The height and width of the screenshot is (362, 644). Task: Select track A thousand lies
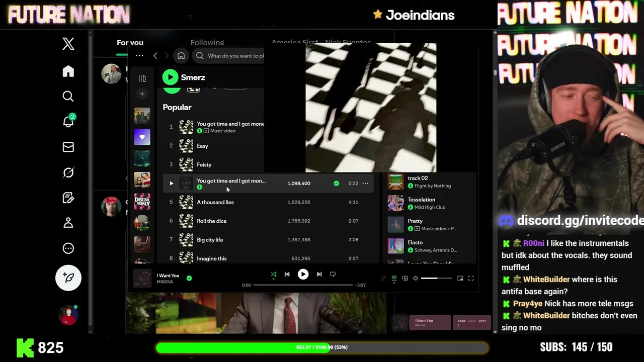coord(215,202)
